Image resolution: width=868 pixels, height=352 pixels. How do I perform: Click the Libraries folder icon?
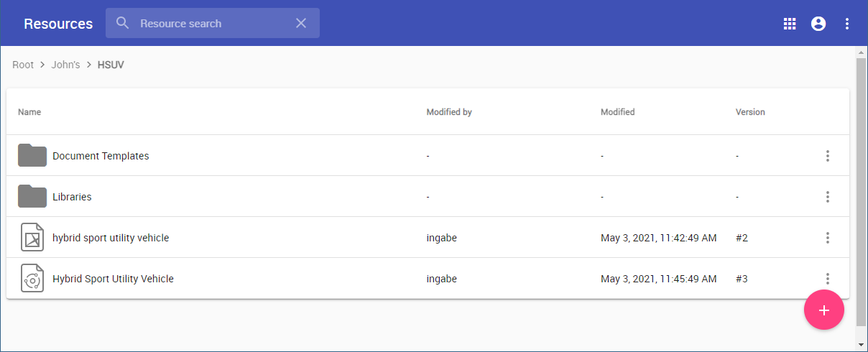(32, 196)
